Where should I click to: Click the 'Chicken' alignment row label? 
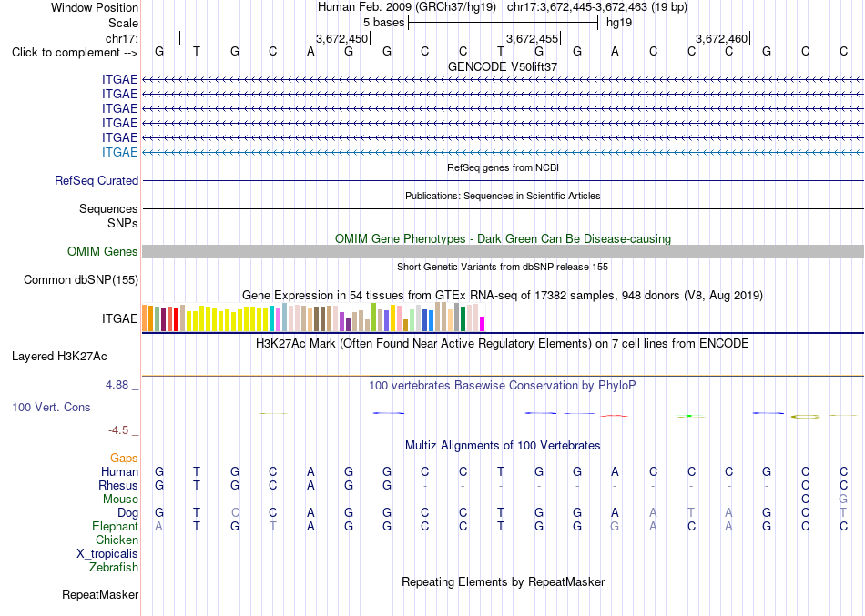[x=117, y=540]
